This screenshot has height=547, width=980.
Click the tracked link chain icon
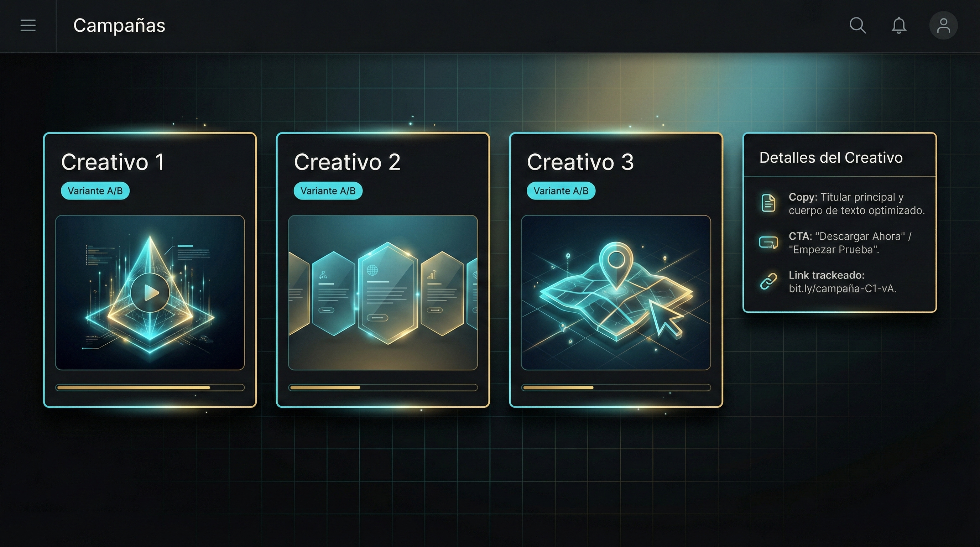pyautogui.click(x=768, y=281)
